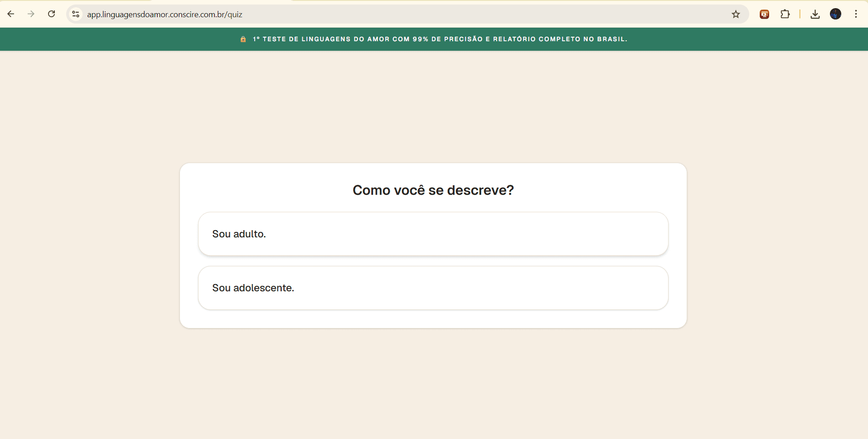Click the forward navigation arrow
Image resolution: width=868 pixels, height=439 pixels.
(x=31, y=14)
